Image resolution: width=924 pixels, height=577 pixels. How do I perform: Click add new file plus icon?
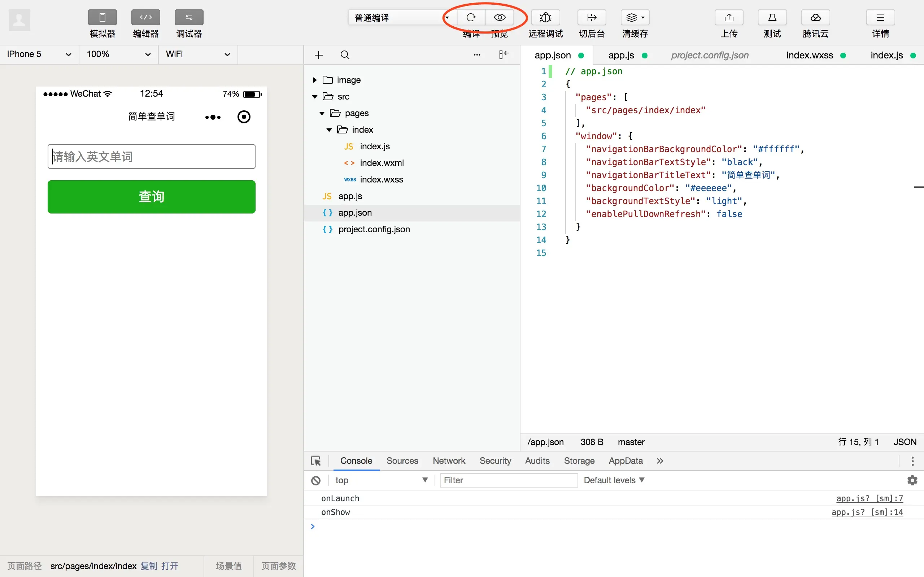coord(318,55)
